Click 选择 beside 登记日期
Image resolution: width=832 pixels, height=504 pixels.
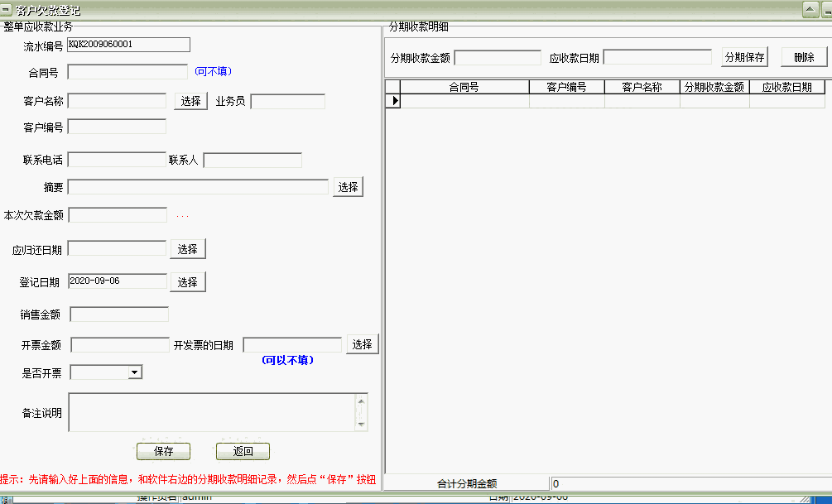(x=188, y=281)
